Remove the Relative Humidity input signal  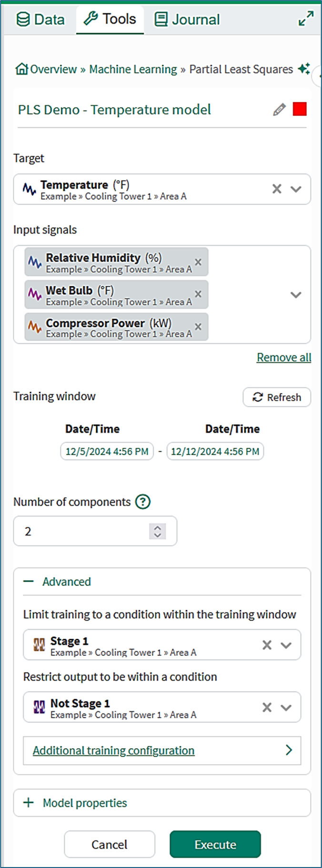(x=198, y=262)
